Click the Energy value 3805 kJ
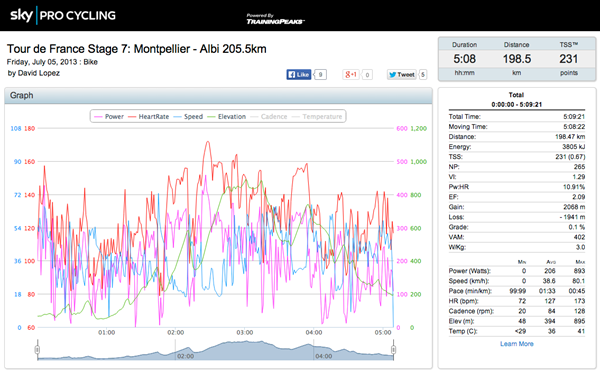Viewport: 600px width, 372px height. (574, 147)
